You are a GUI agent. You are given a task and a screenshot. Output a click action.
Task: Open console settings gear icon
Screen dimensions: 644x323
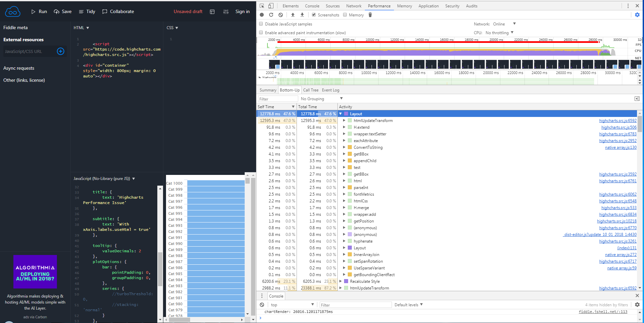[637, 305]
